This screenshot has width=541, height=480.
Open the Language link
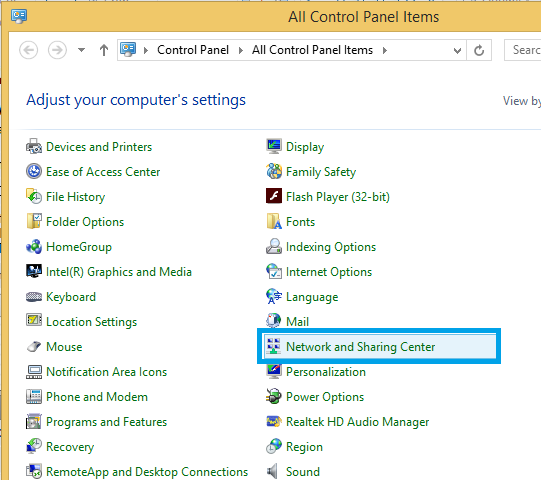312,297
